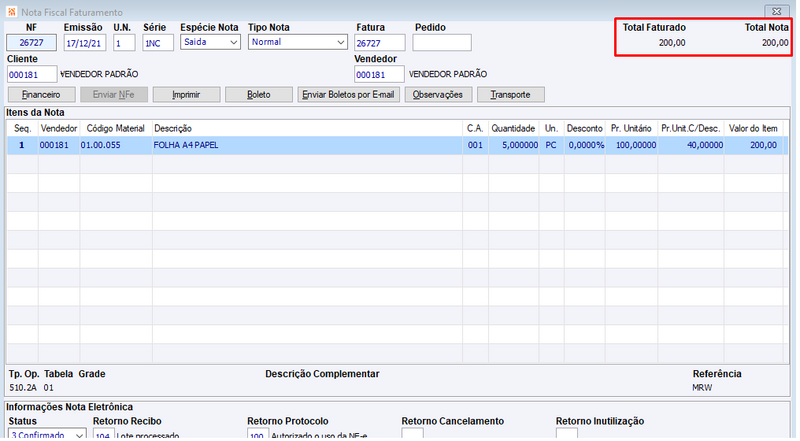Open the Status dropdown showing 3 Confirmado
The width and height of the screenshot is (800, 441).
(47, 435)
